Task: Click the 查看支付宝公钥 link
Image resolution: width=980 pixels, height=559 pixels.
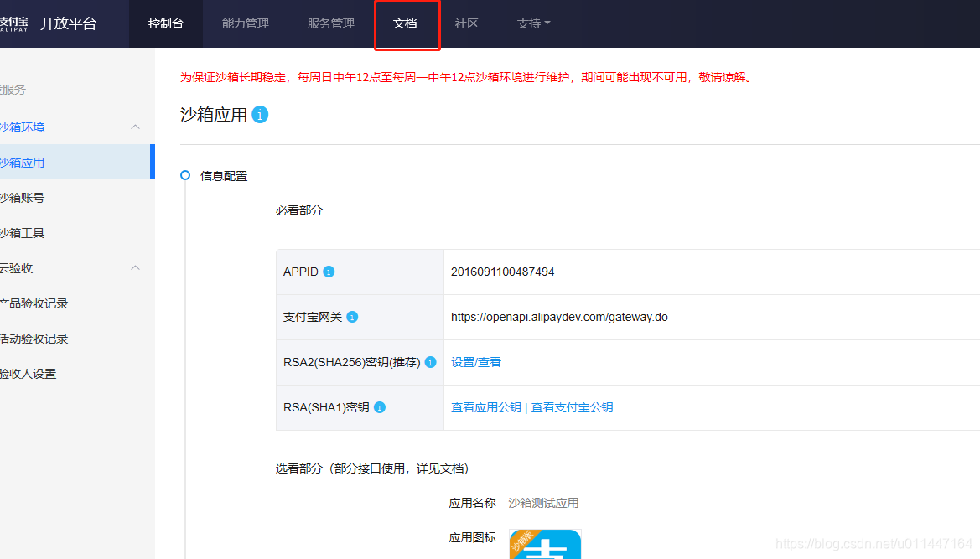Action: point(572,408)
